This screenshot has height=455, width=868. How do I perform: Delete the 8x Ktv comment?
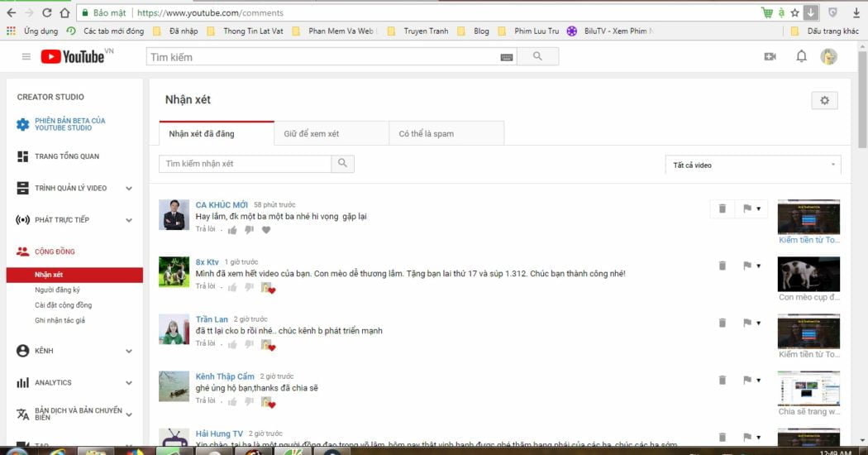point(722,266)
